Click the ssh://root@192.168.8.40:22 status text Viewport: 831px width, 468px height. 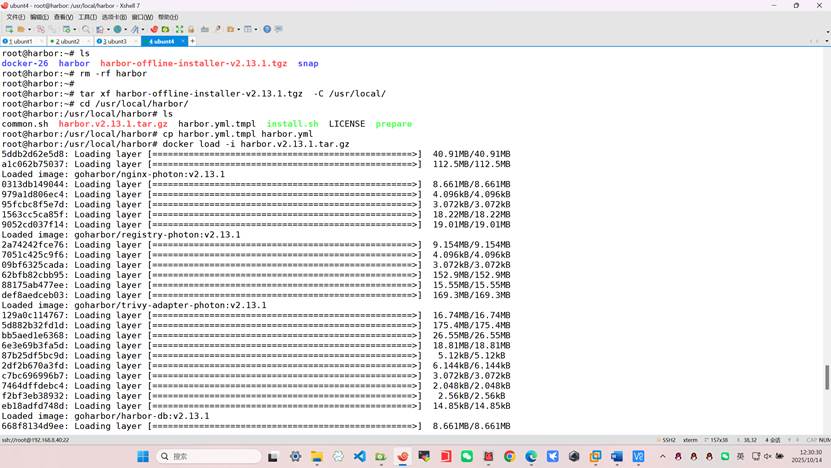(x=35, y=440)
